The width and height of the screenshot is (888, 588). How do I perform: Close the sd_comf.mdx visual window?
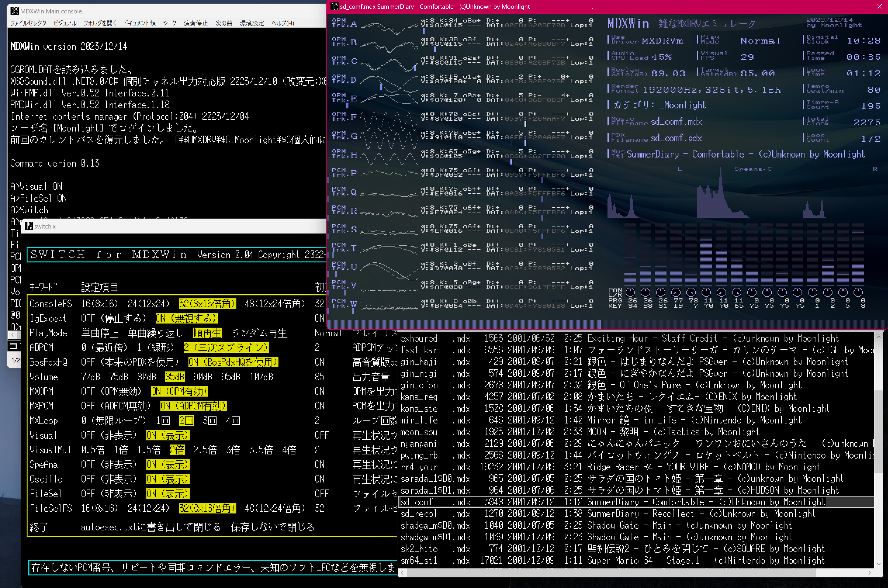[x=879, y=6]
